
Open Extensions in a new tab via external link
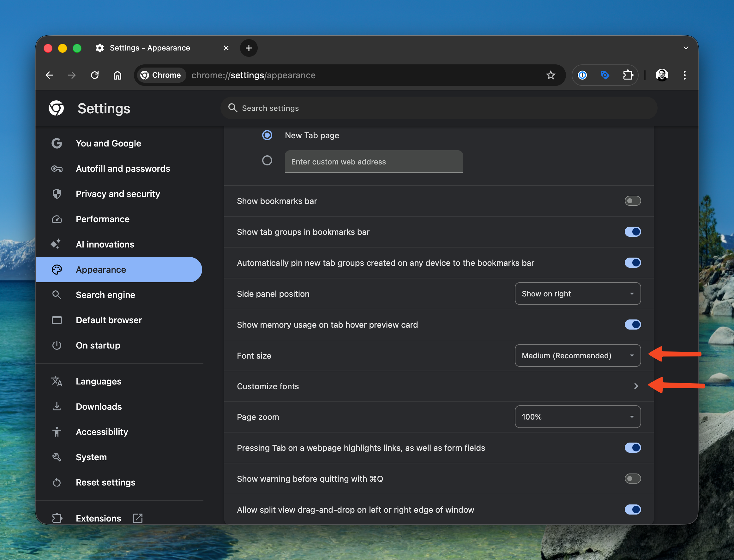(137, 518)
